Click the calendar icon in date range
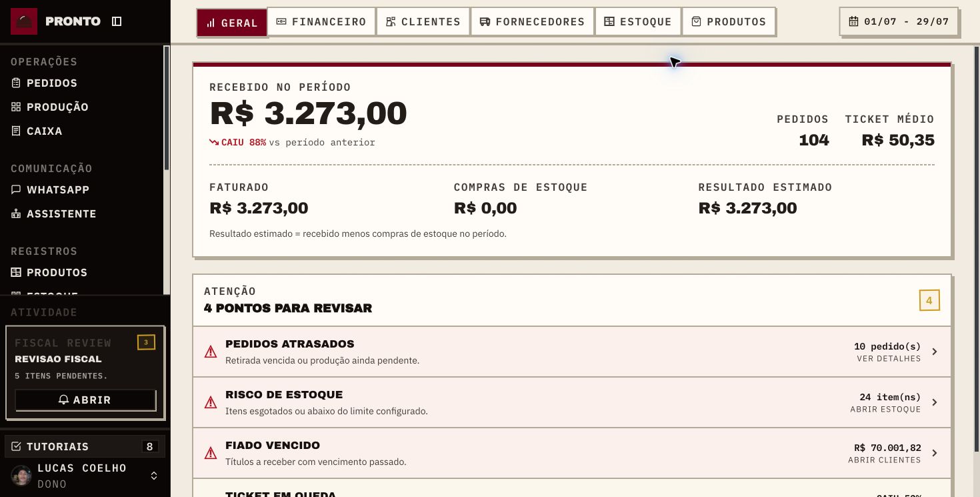 click(x=853, y=22)
